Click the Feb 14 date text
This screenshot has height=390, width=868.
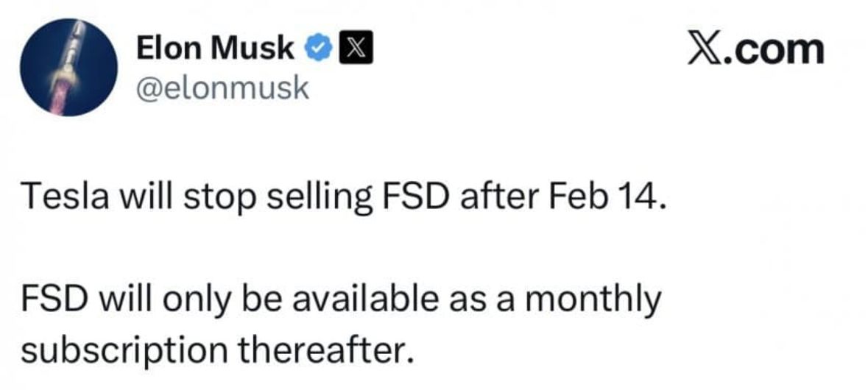coord(606,197)
